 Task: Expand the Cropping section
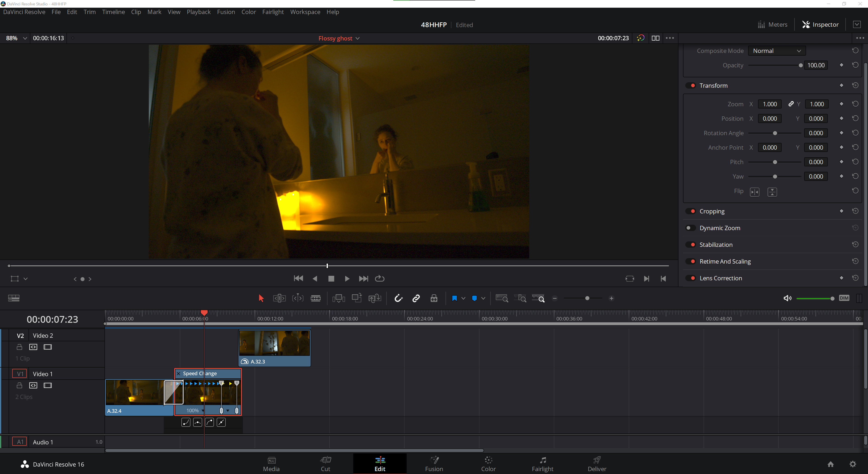coord(711,211)
